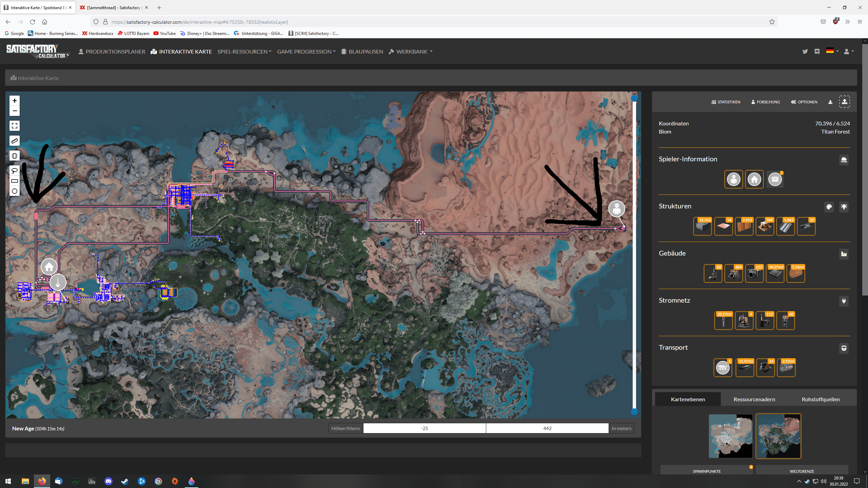Image resolution: width=868 pixels, height=488 pixels.
Task: Click the factory icon beside Gebäude
Action: coord(844,254)
